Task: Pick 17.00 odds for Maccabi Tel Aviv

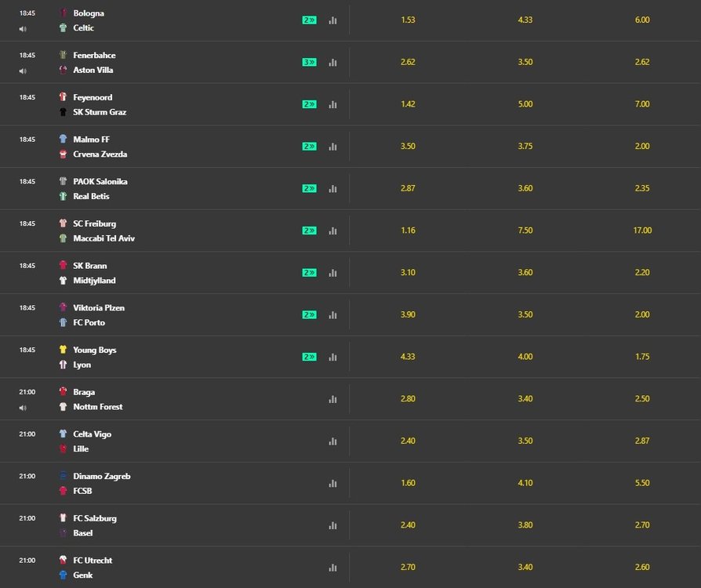Action: click(x=642, y=230)
